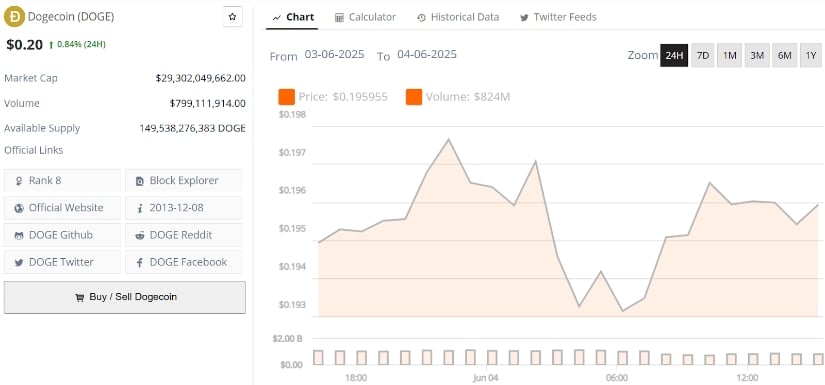Click the To date field 04-06-2025

(427, 55)
